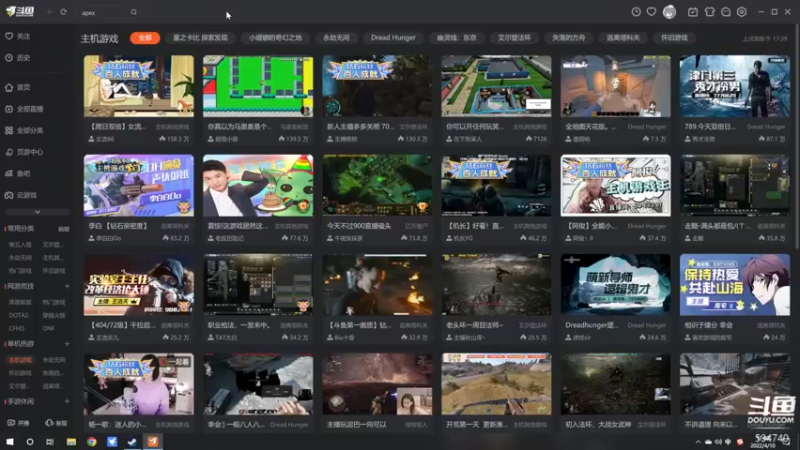The height and width of the screenshot is (450, 800).
Task: Open Google Chrome from taskbar
Action: (92, 441)
